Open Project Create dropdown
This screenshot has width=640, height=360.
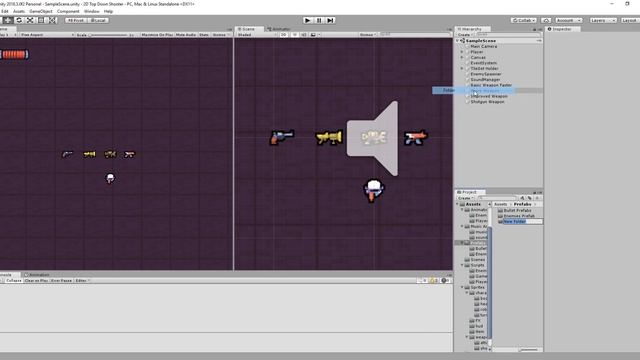point(465,198)
